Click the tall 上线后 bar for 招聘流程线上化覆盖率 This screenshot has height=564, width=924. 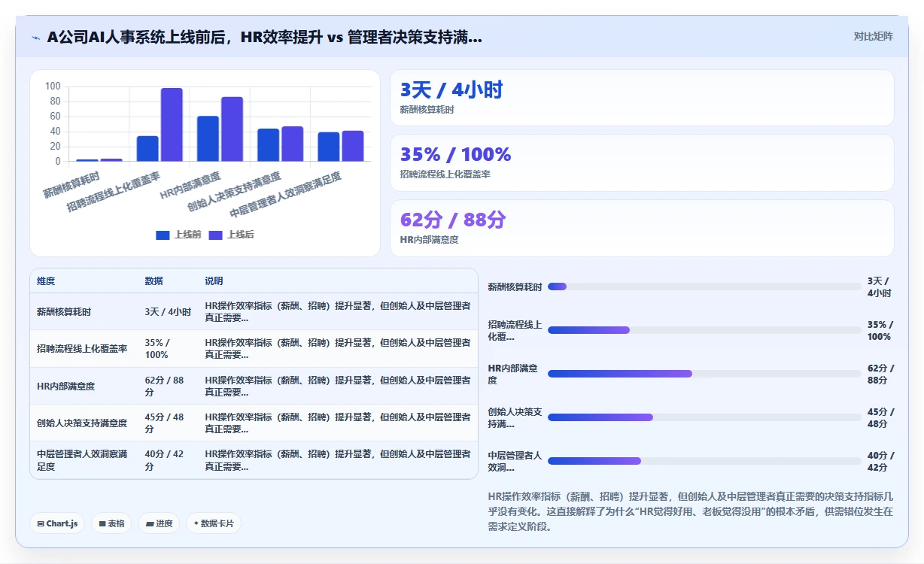coord(172,125)
